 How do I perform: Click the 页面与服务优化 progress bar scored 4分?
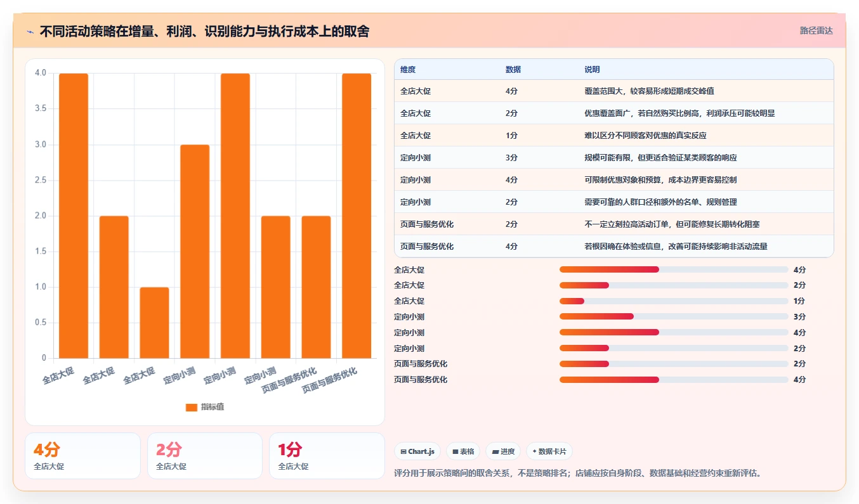tap(674, 379)
